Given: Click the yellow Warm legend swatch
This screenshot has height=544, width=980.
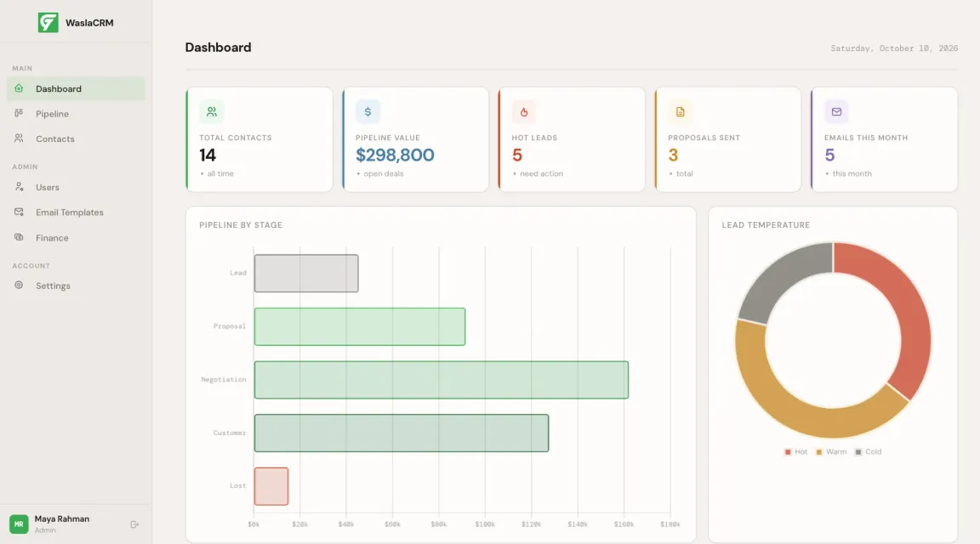Looking at the screenshot, I should tap(818, 451).
